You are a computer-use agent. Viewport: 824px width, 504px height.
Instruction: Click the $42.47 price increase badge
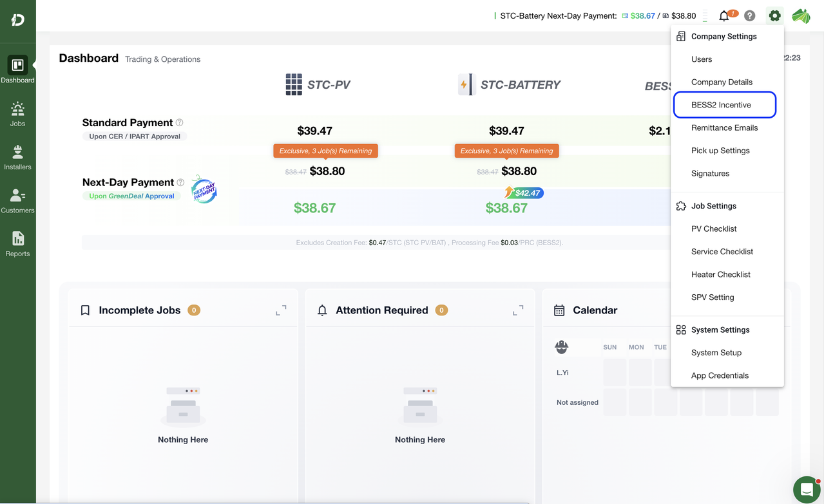point(524,192)
